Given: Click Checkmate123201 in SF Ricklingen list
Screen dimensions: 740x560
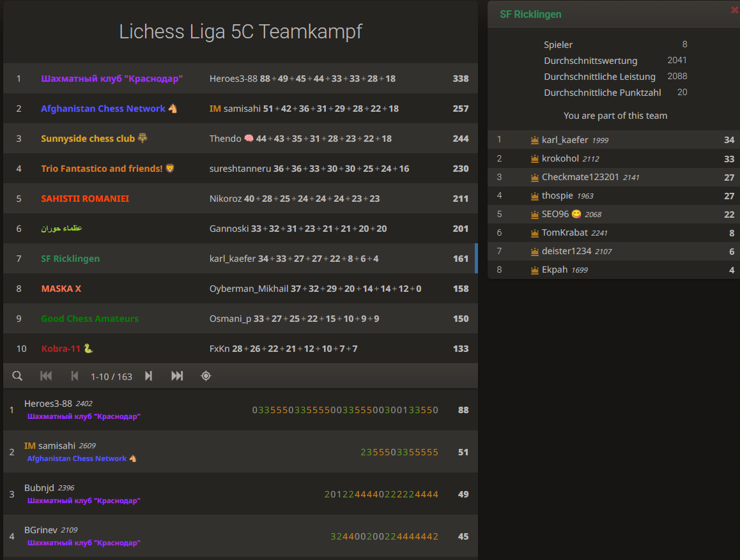Looking at the screenshot, I should pyautogui.click(x=580, y=177).
